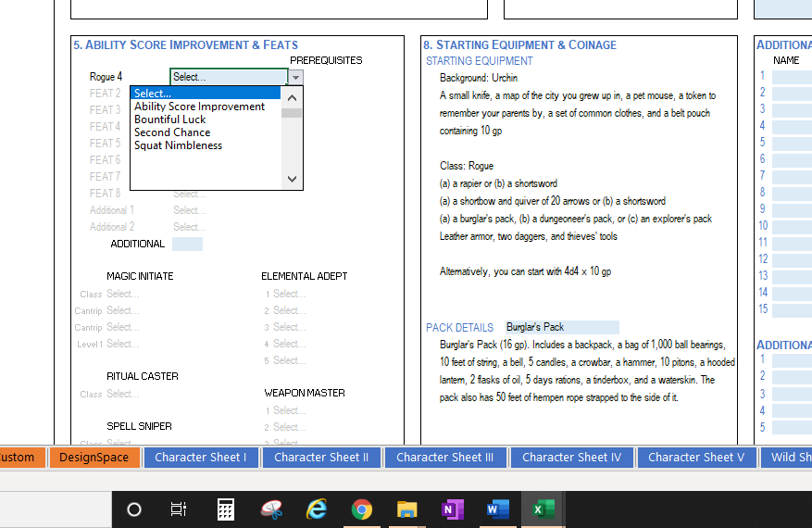
Task: Click the 'Leather armor, two daggers' equipment line
Action: [x=528, y=237]
